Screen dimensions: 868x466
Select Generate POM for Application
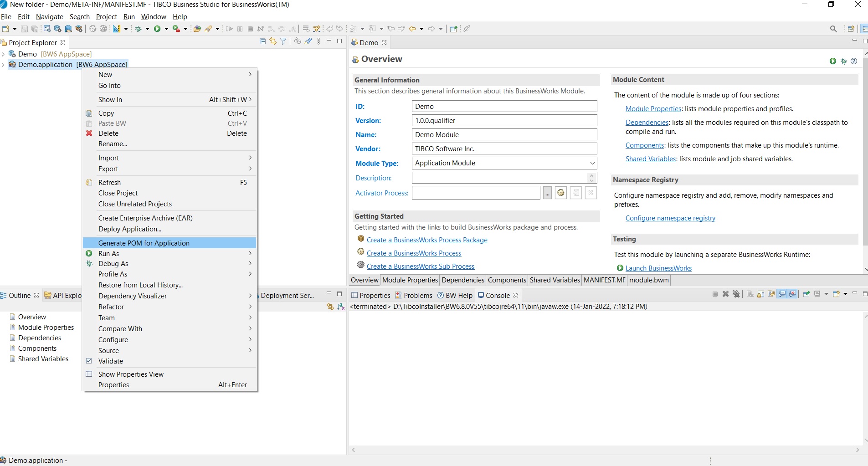pos(144,243)
